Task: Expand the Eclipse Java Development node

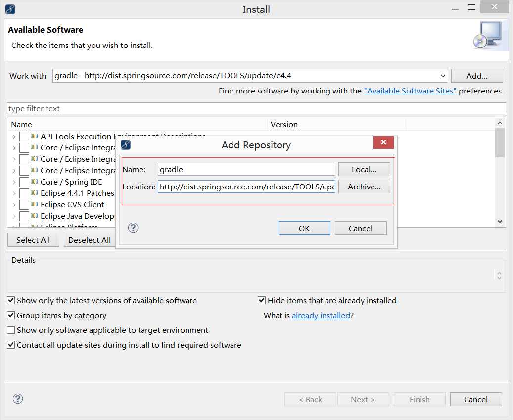Action: pos(14,216)
